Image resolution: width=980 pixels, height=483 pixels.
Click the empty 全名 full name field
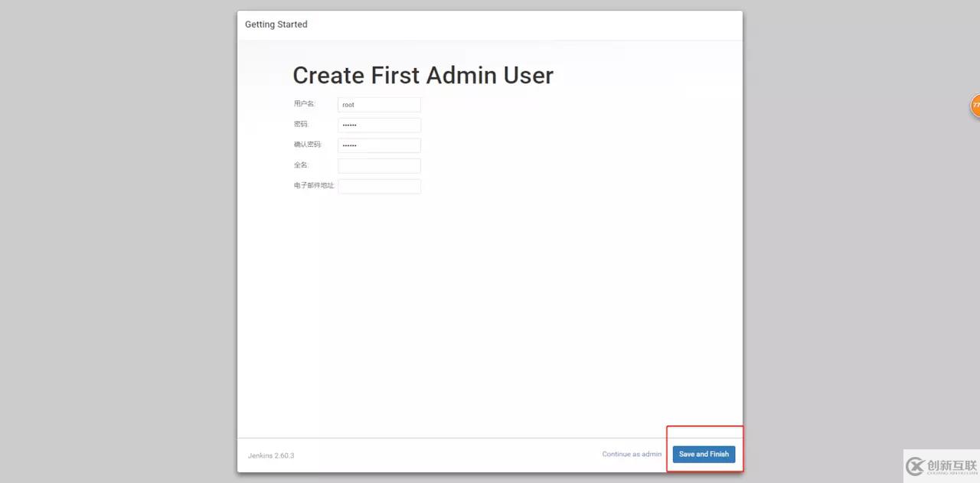coord(379,165)
